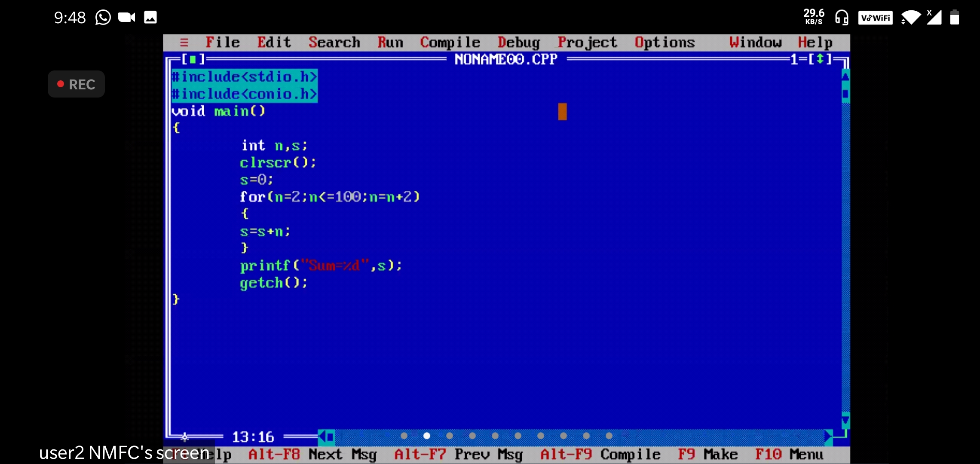This screenshot has width=980, height=464.
Task: Tap the REC recording indicator
Action: [x=76, y=84]
